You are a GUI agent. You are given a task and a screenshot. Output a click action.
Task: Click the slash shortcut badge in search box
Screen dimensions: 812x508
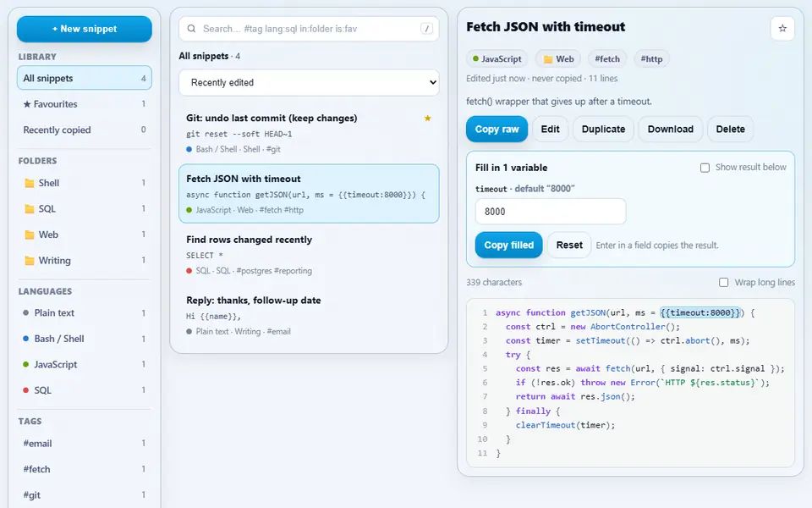[x=426, y=29]
